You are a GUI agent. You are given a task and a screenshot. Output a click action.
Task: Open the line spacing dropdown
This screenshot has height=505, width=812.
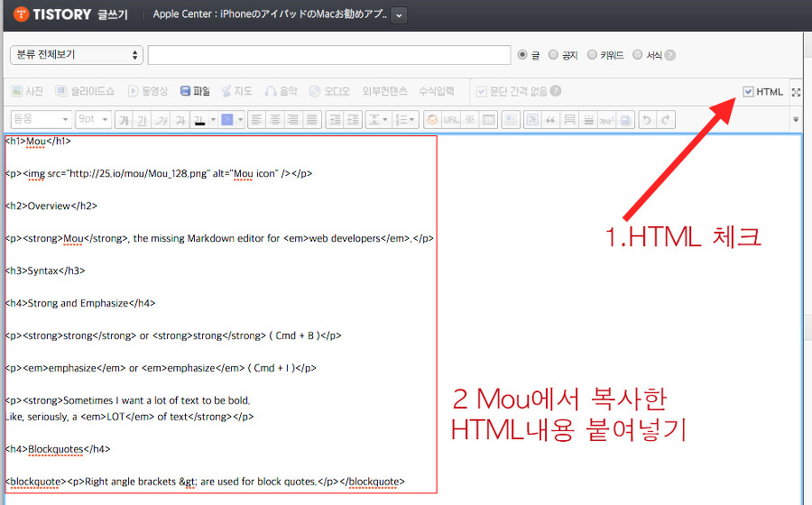coord(378,120)
